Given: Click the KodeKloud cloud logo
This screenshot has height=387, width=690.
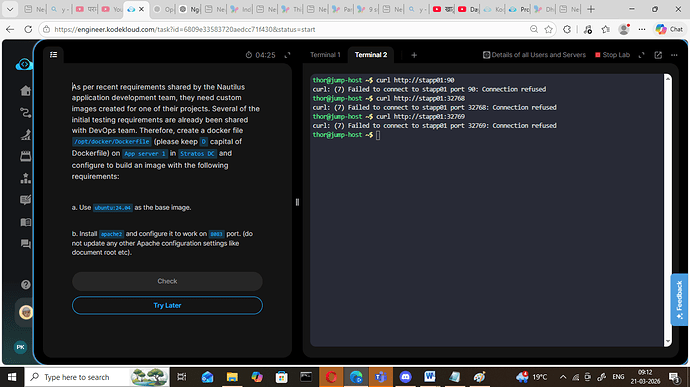Looking at the screenshot, I should point(24,65).
